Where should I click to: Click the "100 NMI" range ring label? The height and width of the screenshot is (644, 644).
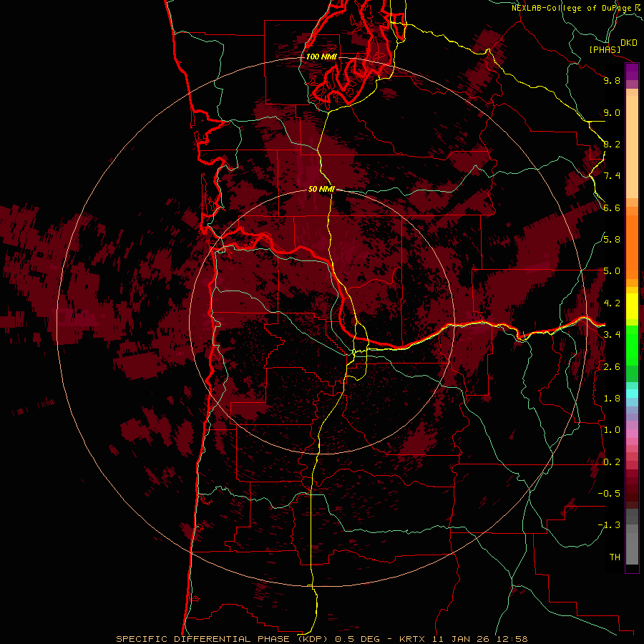click(321, 57)
